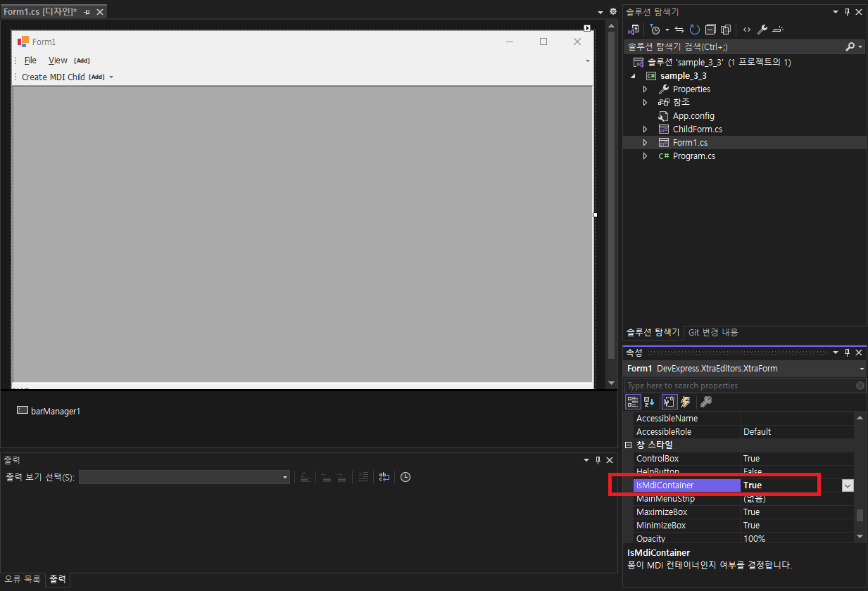The image size is (868, 591).
Task: Open document tab list dropdown arrow
Action: [x=600, y=12]
